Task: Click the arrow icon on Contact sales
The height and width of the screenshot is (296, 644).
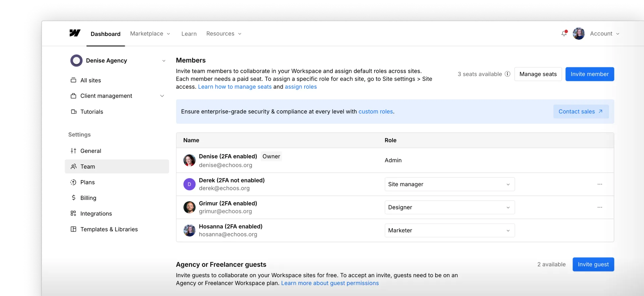Action: 601,111
